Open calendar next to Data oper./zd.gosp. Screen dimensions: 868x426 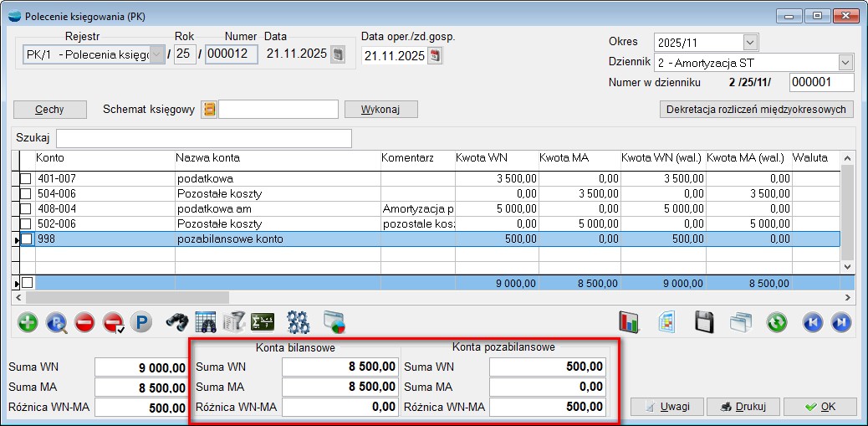point(435,56)
